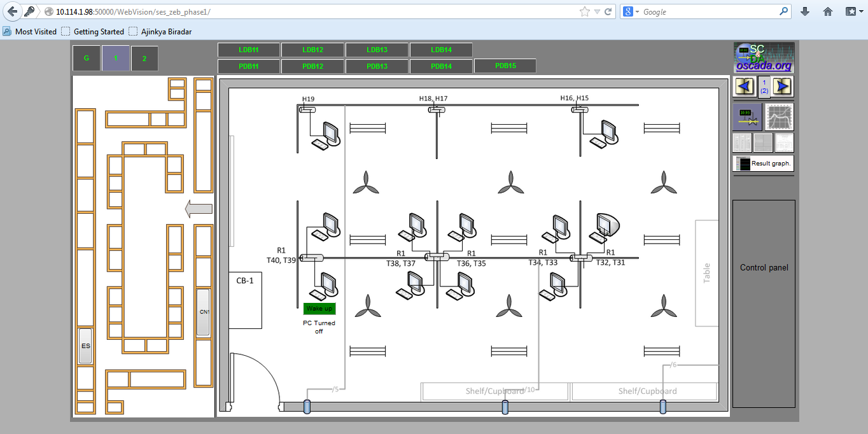Select the G floor tab
Screen dimensions: 868x434
87,59
